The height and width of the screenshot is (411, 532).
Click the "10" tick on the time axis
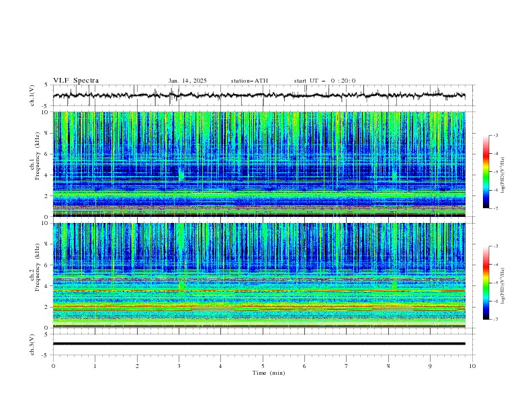(x=472, y=366)
